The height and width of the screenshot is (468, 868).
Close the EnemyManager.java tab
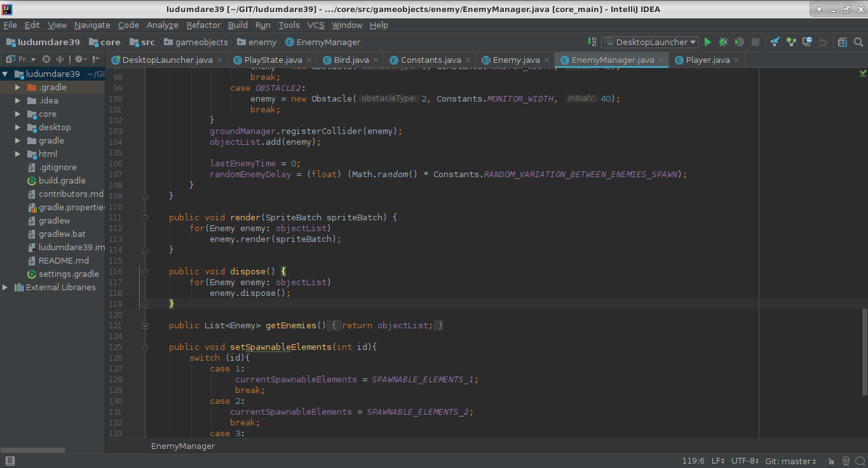pos(661,60)
